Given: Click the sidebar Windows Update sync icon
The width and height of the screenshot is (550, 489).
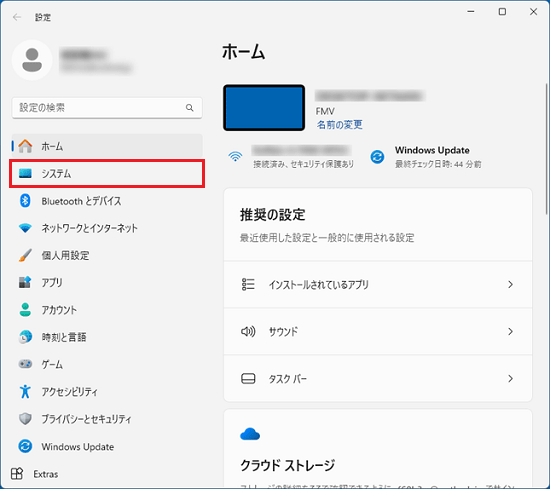Looking at the screenshot, I should tap(25, 446).
